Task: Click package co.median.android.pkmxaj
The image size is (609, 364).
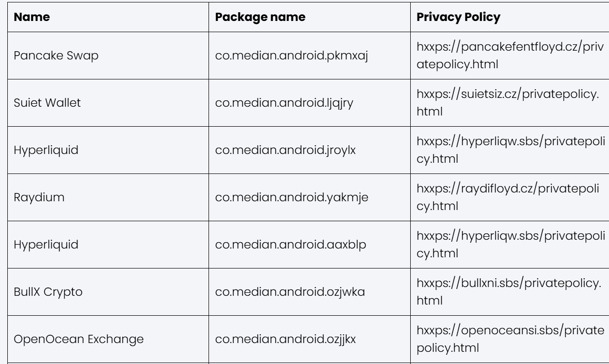Action: pyautogui.click(x=292, y=56)
